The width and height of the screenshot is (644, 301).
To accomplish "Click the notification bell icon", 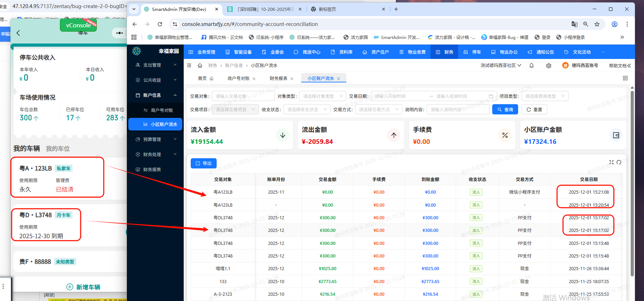I will [531, 66].
